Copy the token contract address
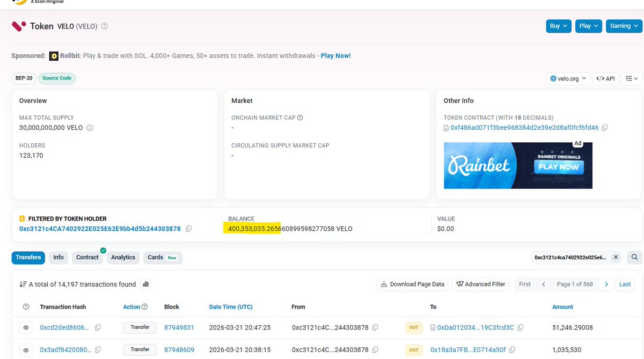The width and height of the screenshot is (644, 359). (605, 128)
